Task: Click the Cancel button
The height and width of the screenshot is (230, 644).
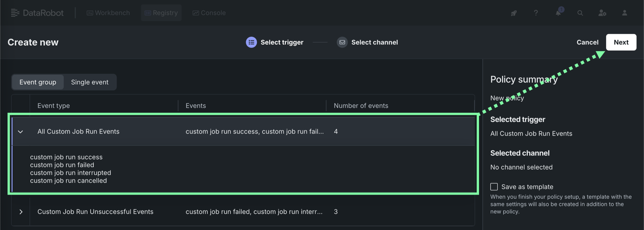Action: [587, 42]
